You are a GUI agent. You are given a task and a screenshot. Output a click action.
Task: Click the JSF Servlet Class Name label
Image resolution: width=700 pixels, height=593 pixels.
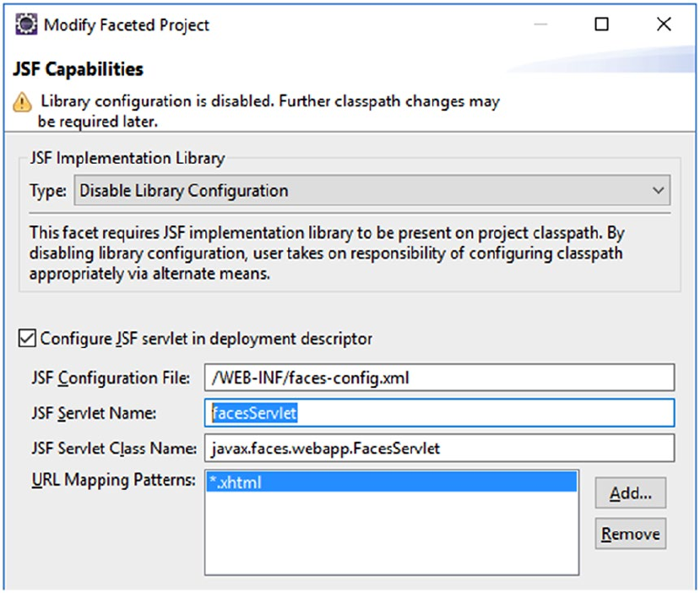pos(114,449)
